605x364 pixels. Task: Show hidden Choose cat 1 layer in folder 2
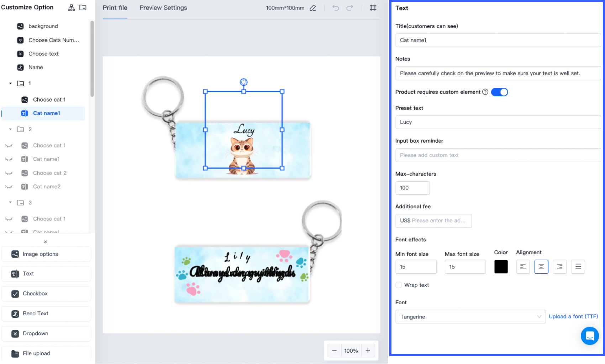9,146
